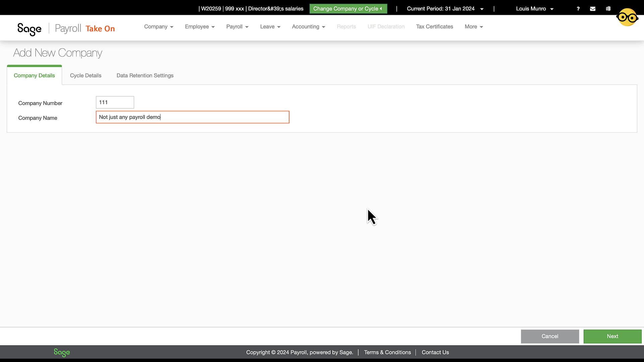Click the UIF Declaration menu item

pyautogui.click(x=386, y=27)
